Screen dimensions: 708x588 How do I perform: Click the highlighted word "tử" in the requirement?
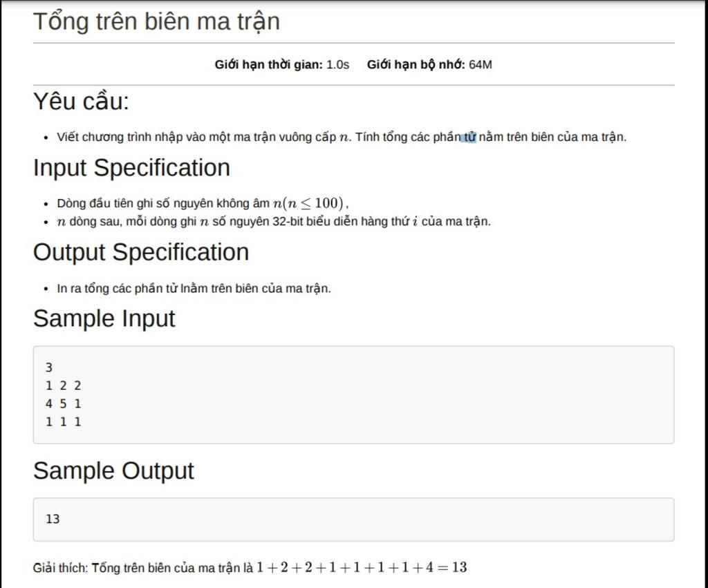point(469,137)
